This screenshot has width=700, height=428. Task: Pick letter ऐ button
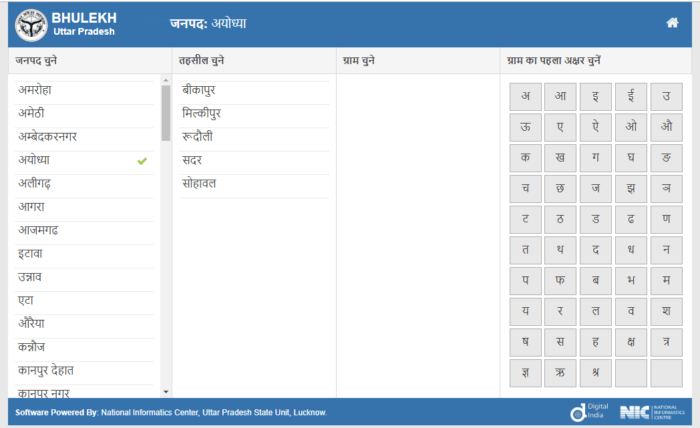point(596,127)
